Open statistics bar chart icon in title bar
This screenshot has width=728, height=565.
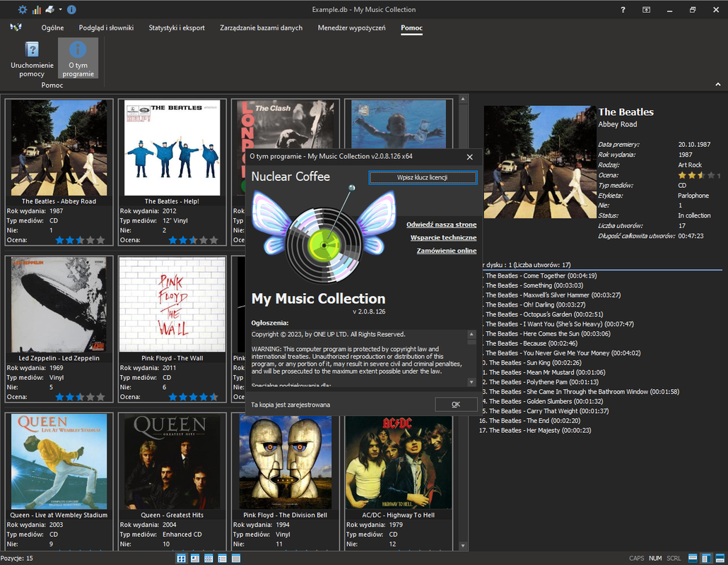36,9
